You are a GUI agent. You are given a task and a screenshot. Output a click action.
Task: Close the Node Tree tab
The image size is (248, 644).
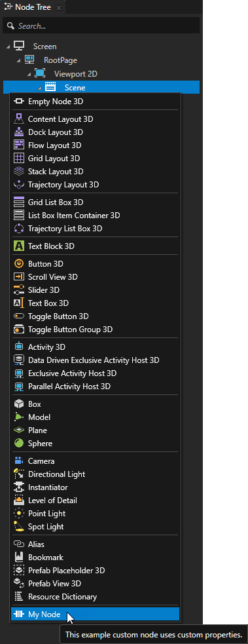59,8
